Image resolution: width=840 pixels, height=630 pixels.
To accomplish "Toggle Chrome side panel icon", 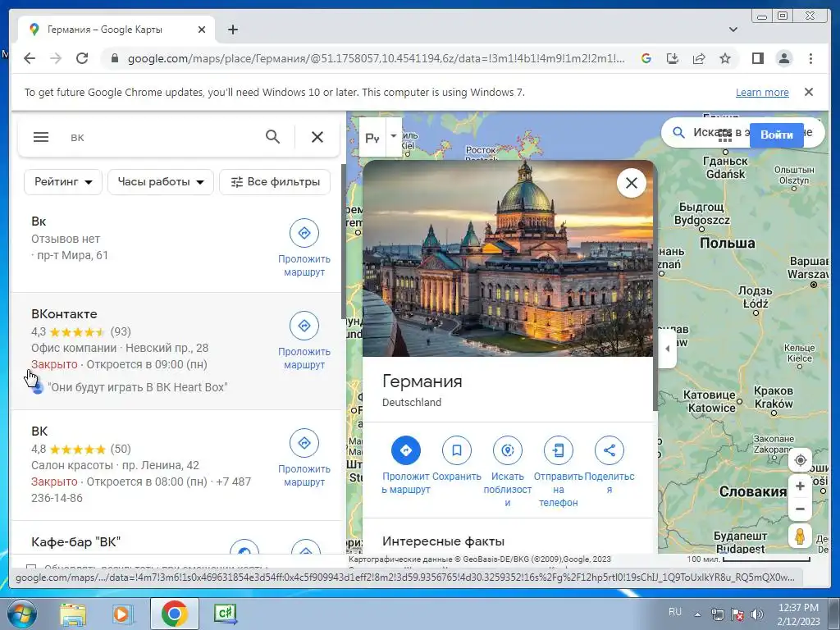I will click(x=757, y=58).
